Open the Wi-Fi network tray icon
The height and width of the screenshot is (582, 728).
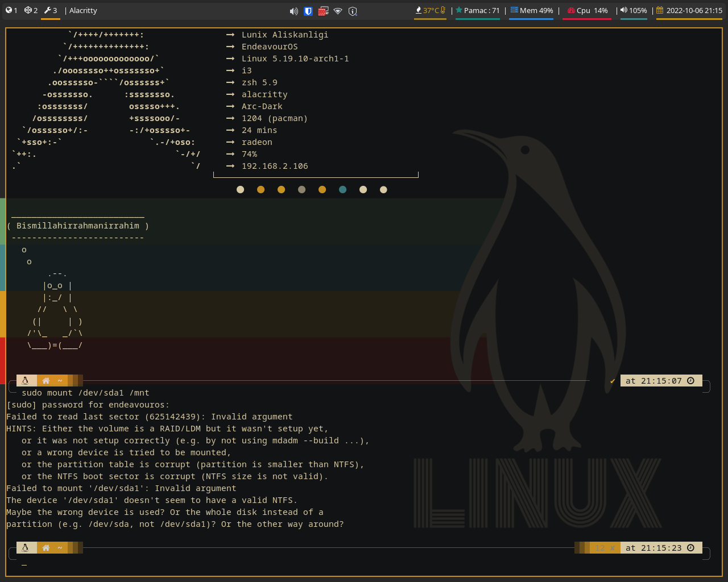(x=338, y=11)
